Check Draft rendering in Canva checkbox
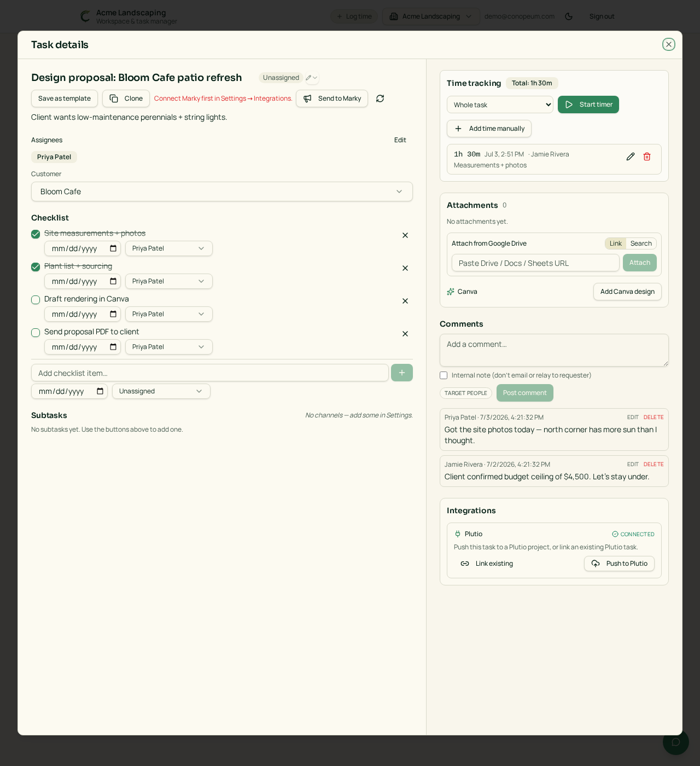 pyautogui.click(x=36, y=300)
